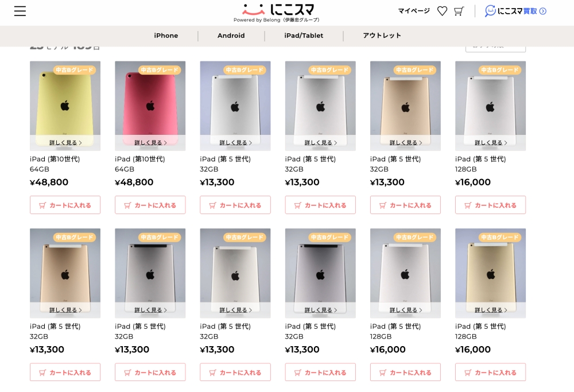The width and height of the screenshot is (574, 392).
Task: Open the shopping cart icon in header
Action: tap(459, 11)
